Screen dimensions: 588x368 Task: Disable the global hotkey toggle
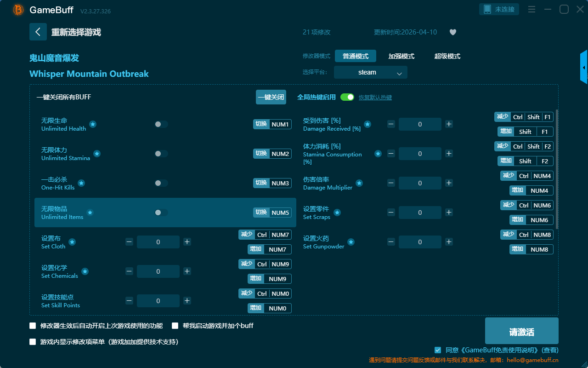[347, 97]
